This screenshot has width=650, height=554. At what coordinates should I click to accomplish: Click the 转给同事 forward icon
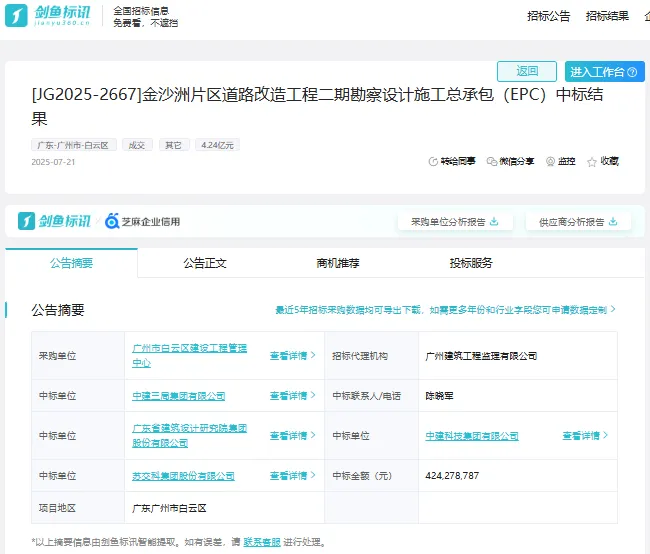pyautogui.click(x=433, y=161)
